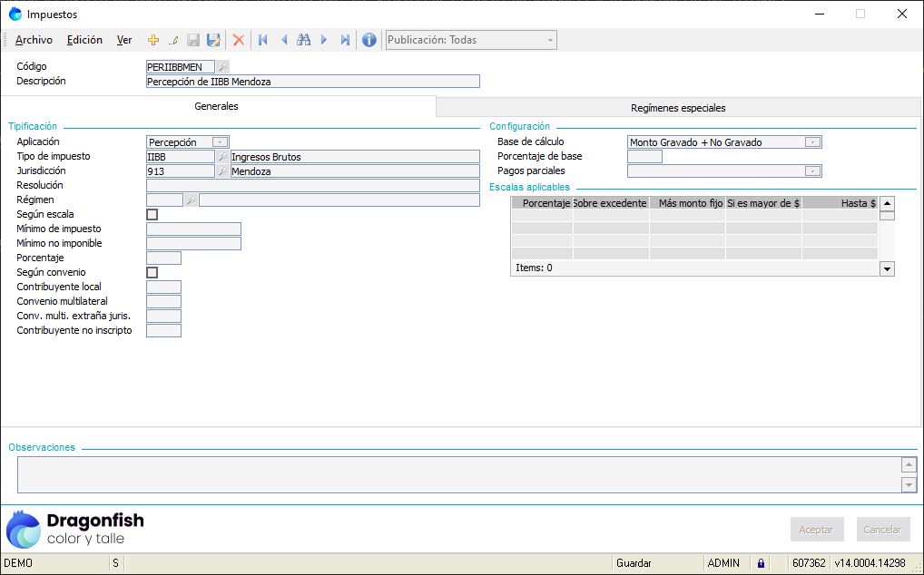The image size is (924, 575).
Task: Click the Observaciones scroll-down arrow
Action: [x=909, y=485]
